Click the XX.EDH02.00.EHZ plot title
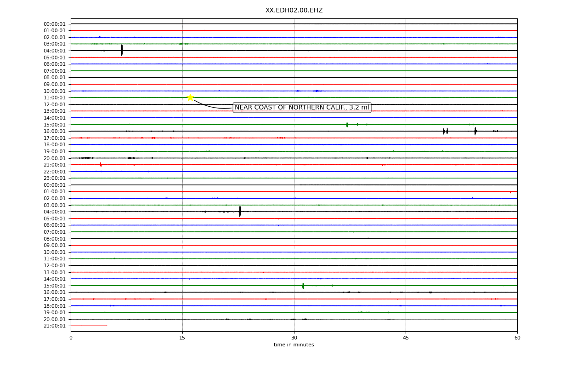 tap(294, 11)
